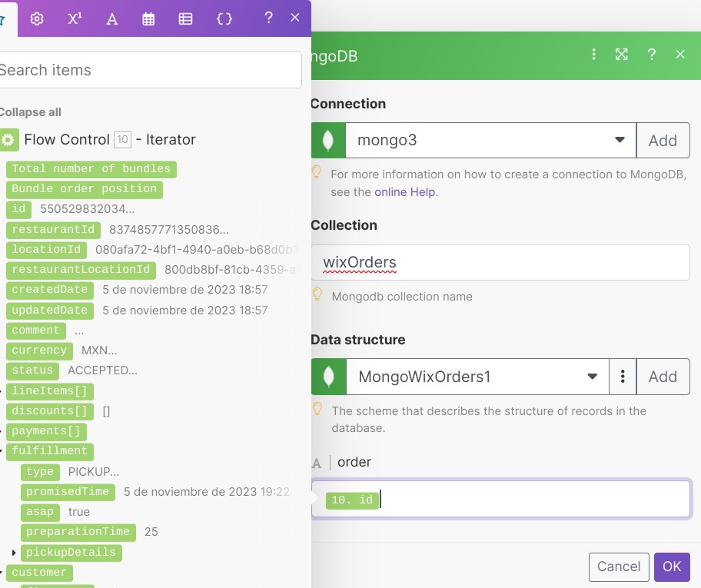Open help in mapping panel
701x588 pixels.
point(268,18)
